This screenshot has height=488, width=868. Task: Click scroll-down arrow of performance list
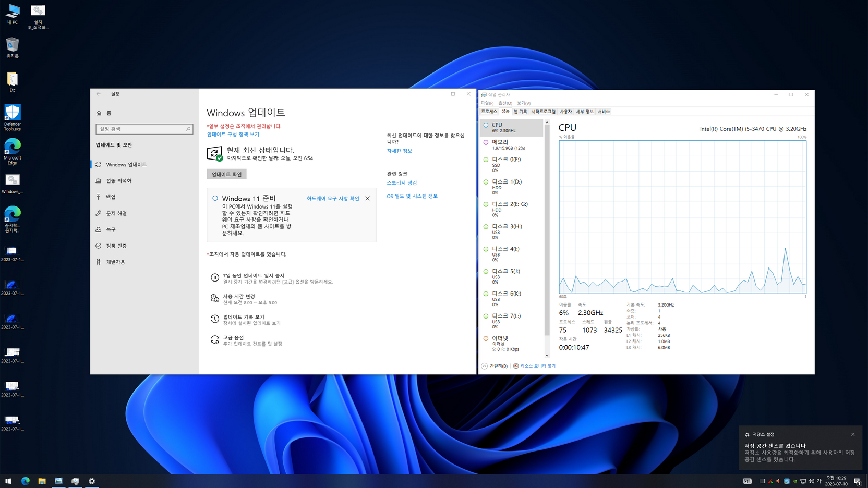click(x=547, y=356)
